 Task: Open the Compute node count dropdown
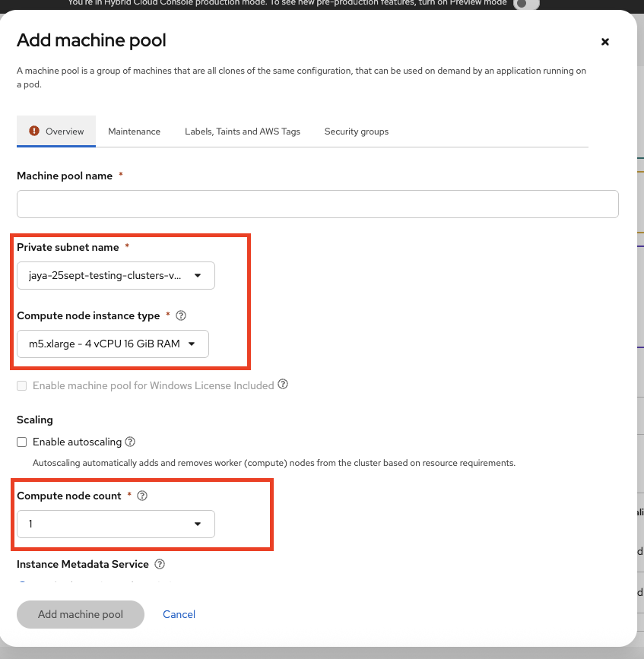[116, 524]
